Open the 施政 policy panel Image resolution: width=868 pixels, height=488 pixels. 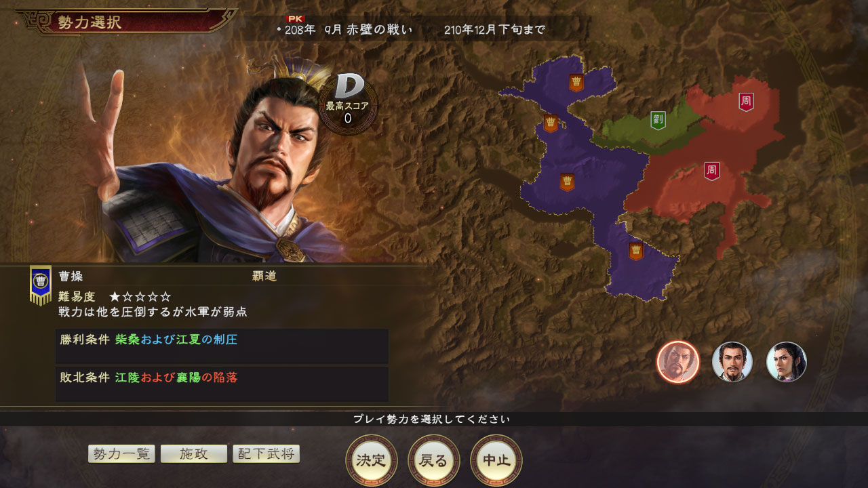tap(194, 454)
